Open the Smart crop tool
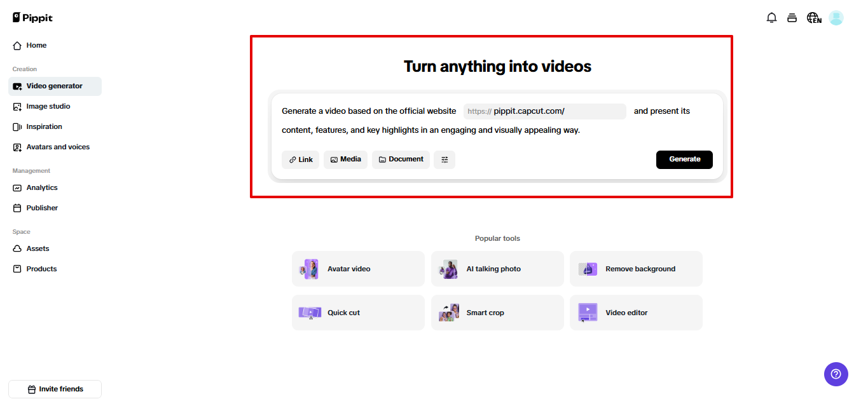The height and width of the screenshot is (406, 868). 497,312
